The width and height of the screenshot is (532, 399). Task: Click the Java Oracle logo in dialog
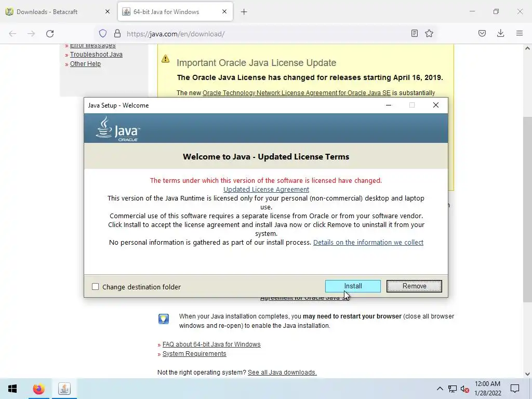pyautogui.click(x=118, y=129)
